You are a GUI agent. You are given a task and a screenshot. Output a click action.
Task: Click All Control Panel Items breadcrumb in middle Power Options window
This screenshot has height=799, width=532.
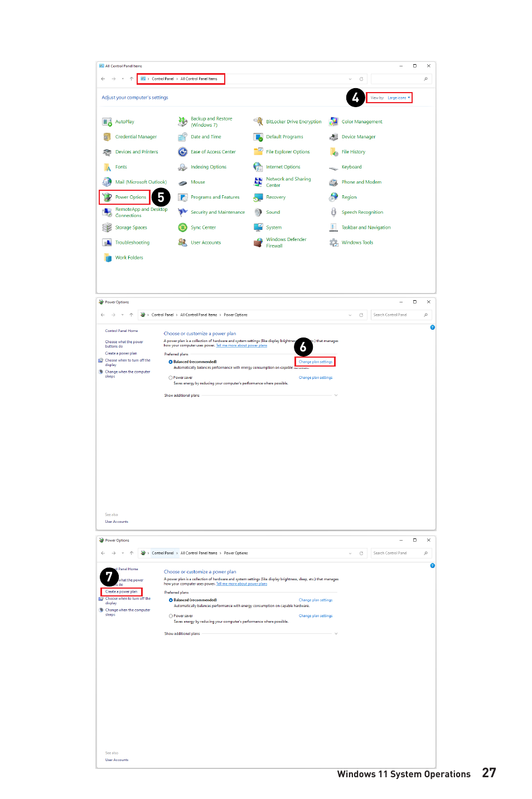pyautogui.click(x=199, y=315)
